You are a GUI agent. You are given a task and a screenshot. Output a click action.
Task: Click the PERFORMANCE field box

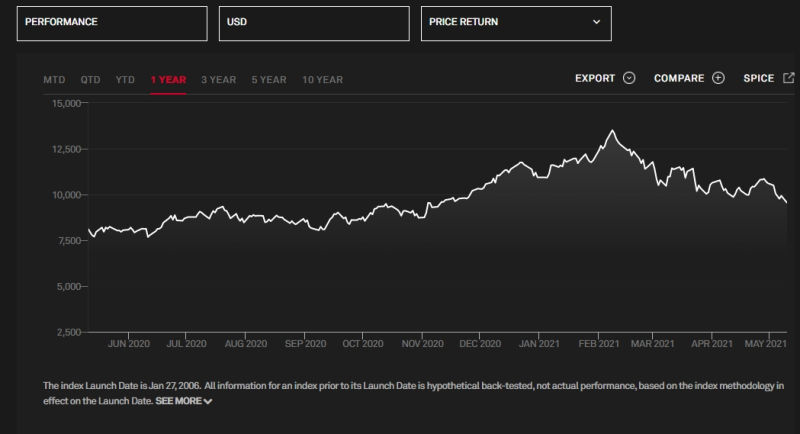pyautogui.click(x=112, y=23)
